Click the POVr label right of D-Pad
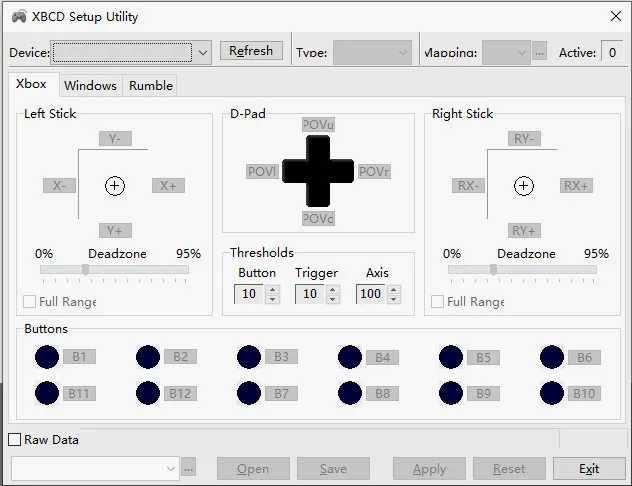The image size is (632, 486). tap(374, 172)
